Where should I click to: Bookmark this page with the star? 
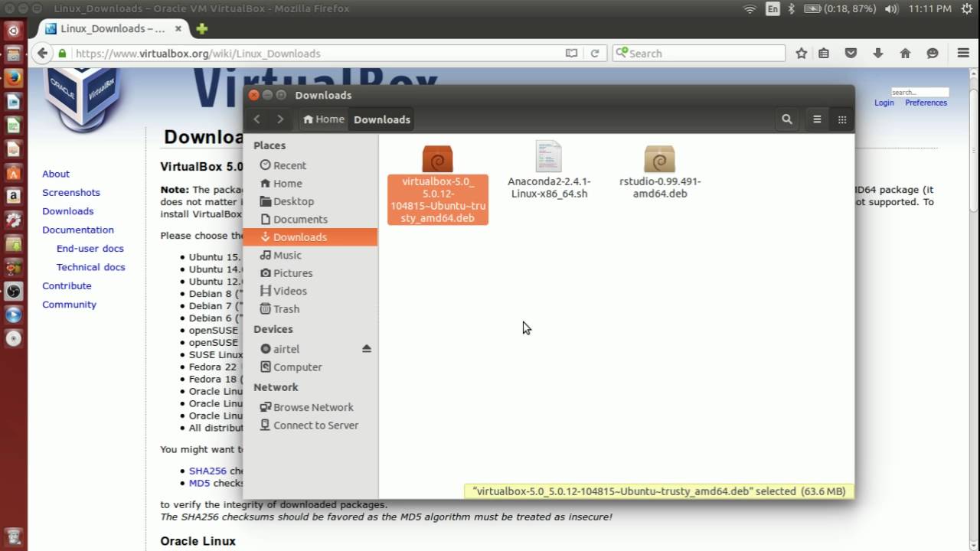[x=802, y=54]
